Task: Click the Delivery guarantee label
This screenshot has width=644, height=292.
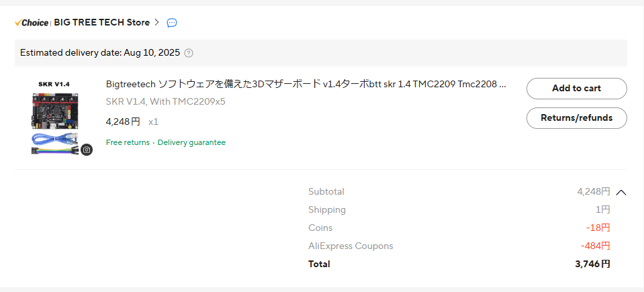Action: [191, 142]
